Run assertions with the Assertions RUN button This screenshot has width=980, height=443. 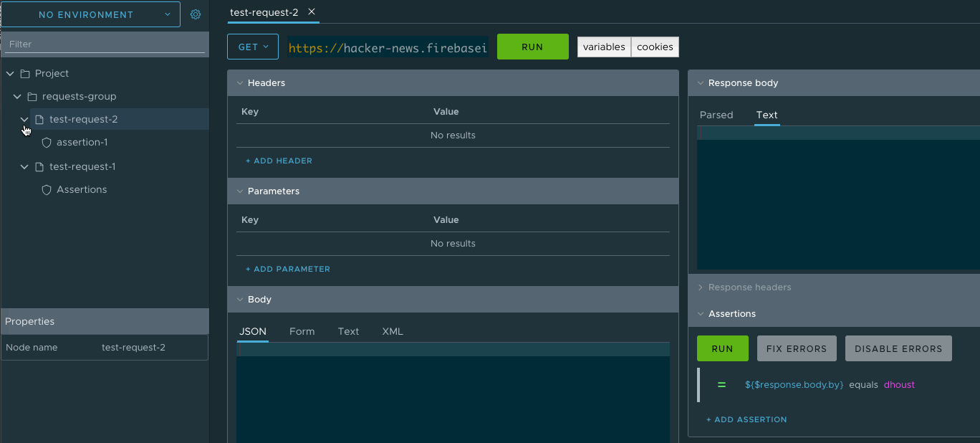(722, 348)
